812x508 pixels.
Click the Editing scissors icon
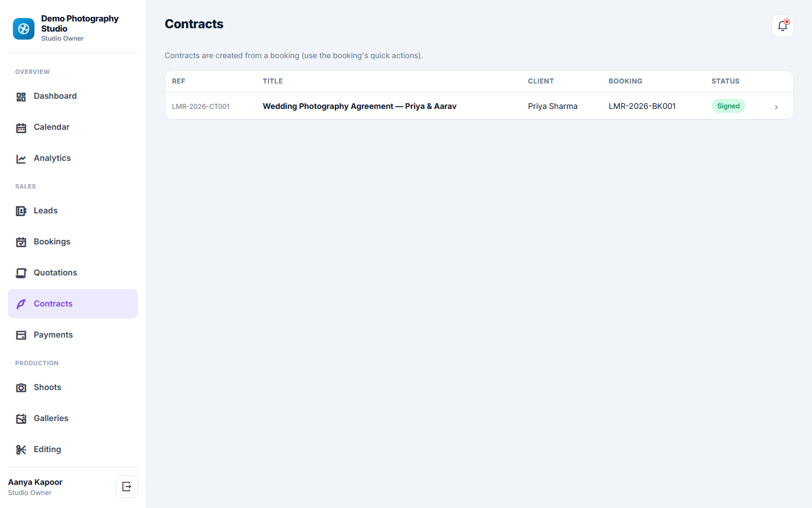tap(21, 450)
